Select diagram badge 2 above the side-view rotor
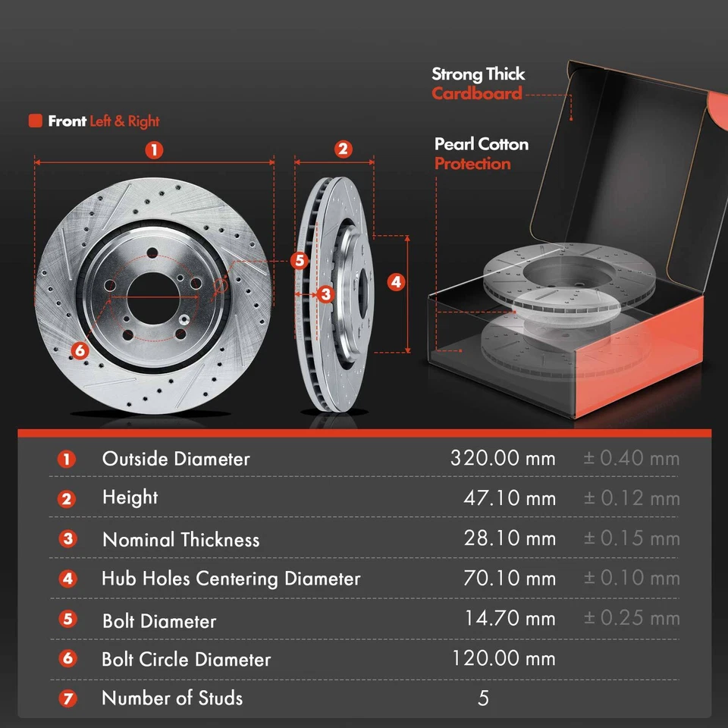The height and width of the screenshot is (728, 728). pyautogui.click(x=343, y=149)
